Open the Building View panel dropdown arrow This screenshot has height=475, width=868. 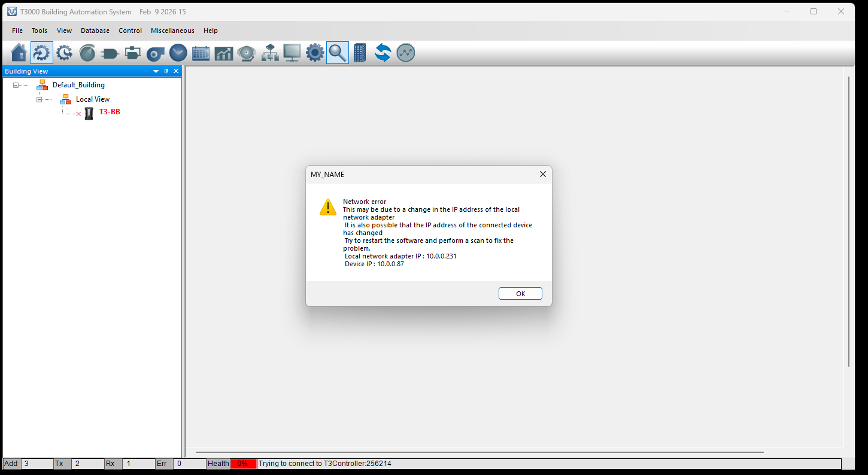coord(156,71)
